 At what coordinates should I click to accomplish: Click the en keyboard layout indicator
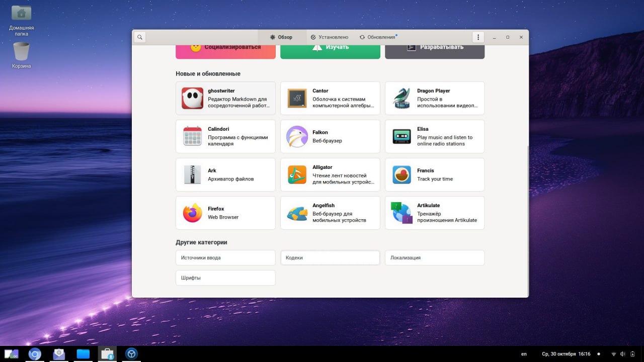524,354
